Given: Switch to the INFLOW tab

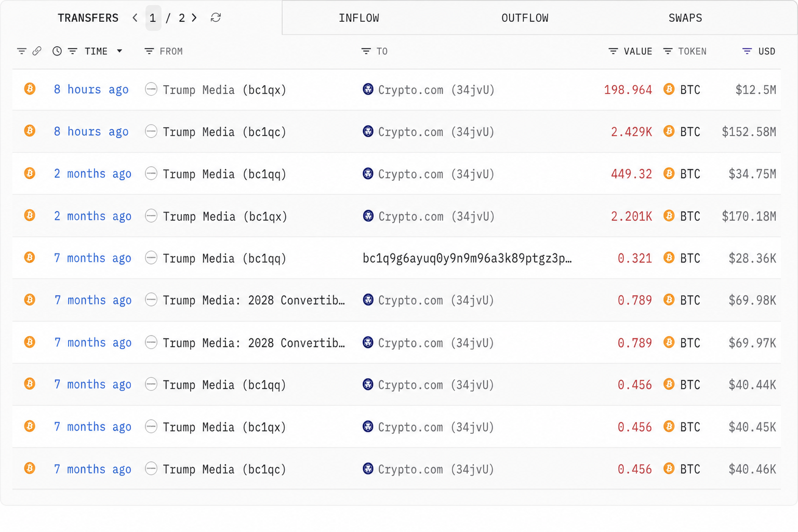Looking at the screenshot, I should (x=359, y=18).
